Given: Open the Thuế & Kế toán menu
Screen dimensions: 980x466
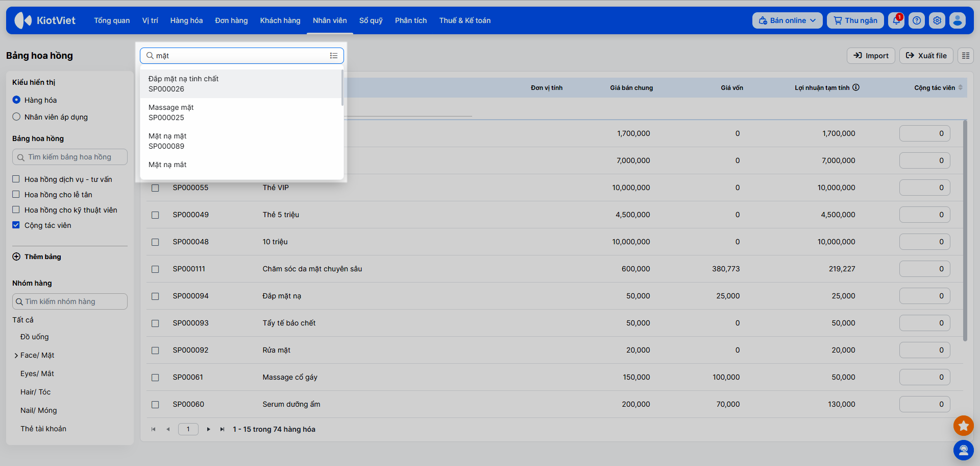Looking at the screenshot, I should pyautogui.click(x=465, y=20).
